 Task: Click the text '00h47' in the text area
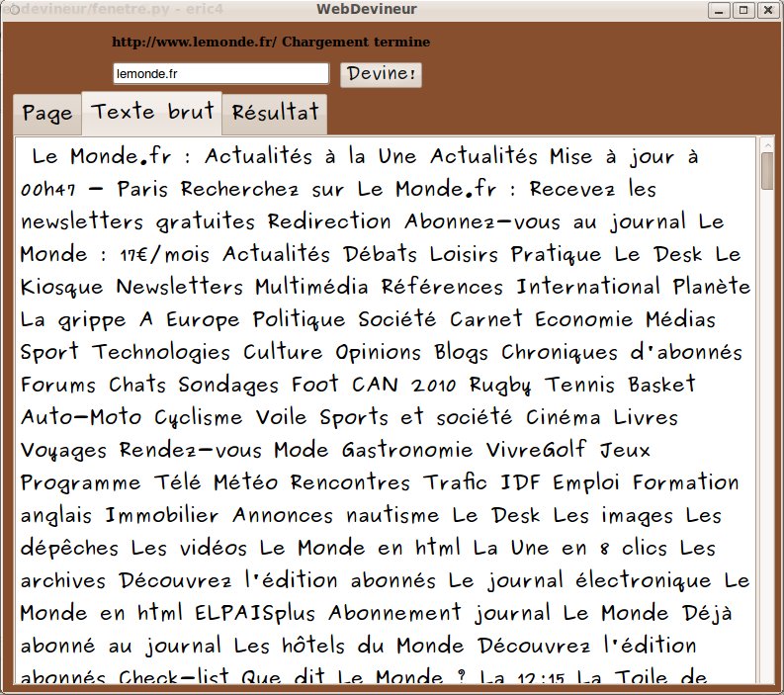pyautogui.click(x=48, y=190)
